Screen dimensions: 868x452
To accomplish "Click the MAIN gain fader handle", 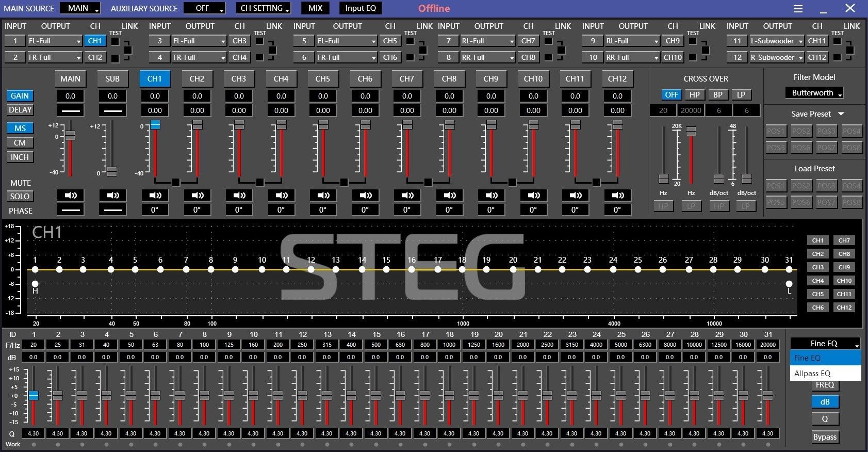I will 70,135.
